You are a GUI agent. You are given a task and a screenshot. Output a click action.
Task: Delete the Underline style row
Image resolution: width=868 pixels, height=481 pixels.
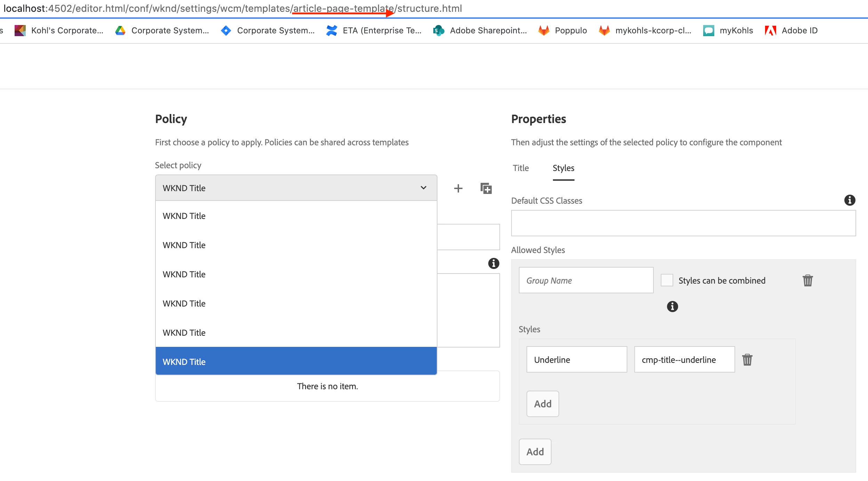[747, 360]
